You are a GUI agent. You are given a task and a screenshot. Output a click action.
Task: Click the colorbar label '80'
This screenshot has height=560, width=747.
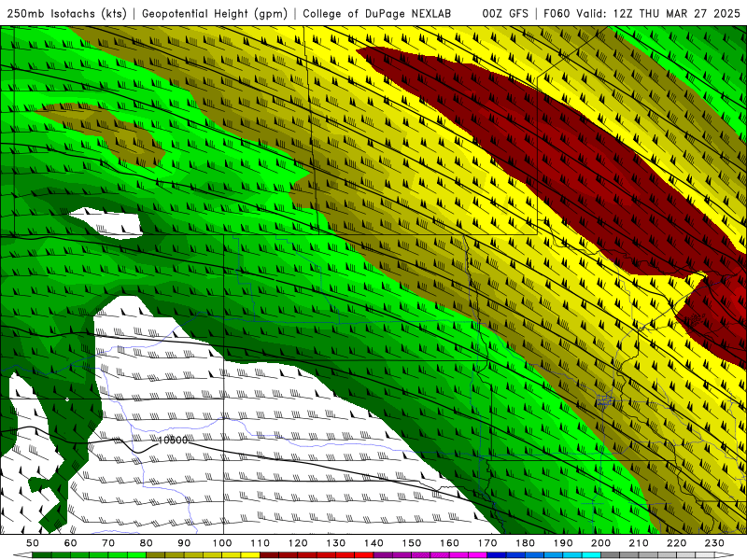point(147,543)
